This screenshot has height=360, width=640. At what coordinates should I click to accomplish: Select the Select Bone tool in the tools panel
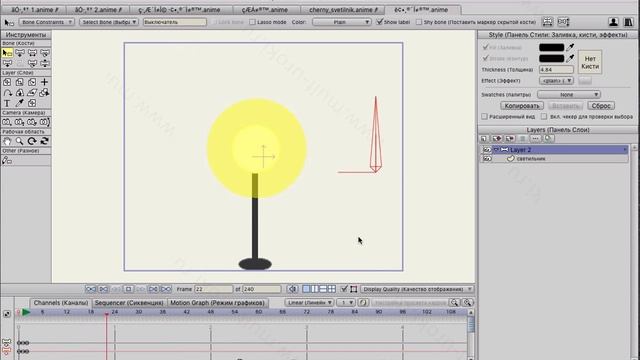(7, 53)
